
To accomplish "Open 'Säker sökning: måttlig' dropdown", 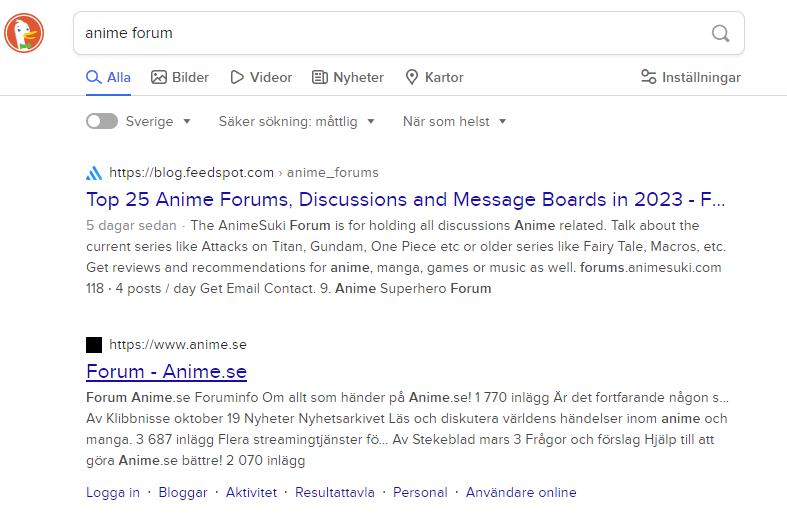I will (297, 121).
